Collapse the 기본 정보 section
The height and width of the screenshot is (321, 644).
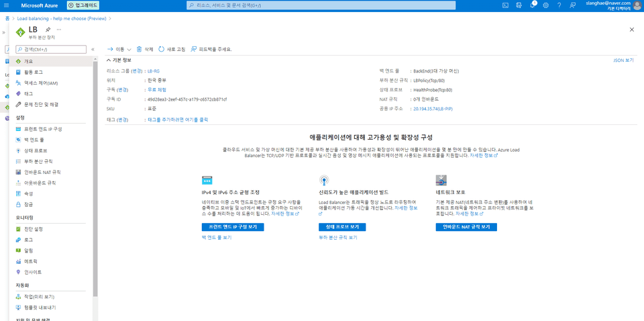[119, 60]
